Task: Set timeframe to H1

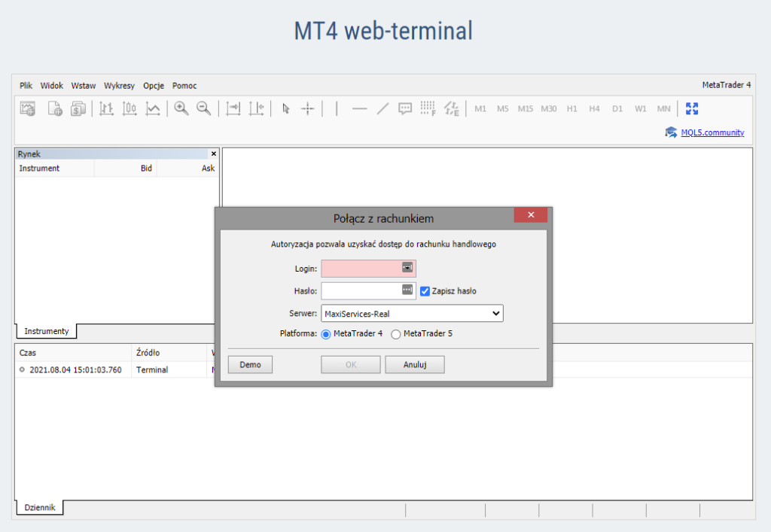Action: coord(572,108)
